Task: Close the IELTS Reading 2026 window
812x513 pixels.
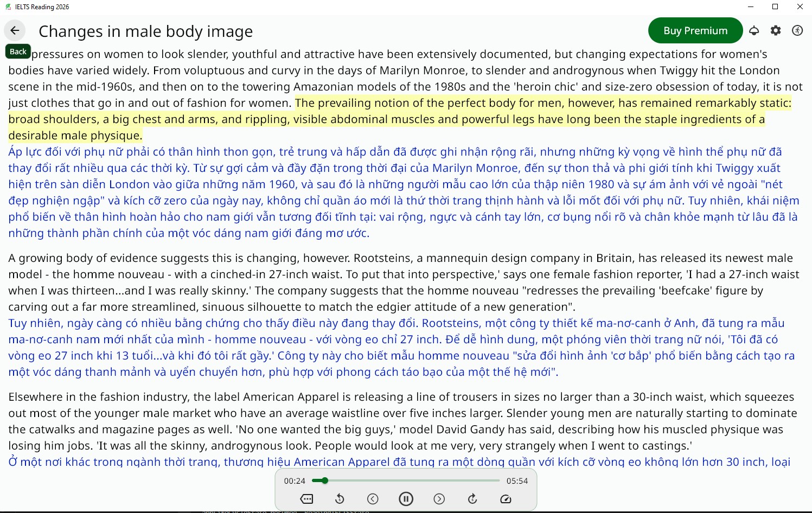Action: [800, 7]
